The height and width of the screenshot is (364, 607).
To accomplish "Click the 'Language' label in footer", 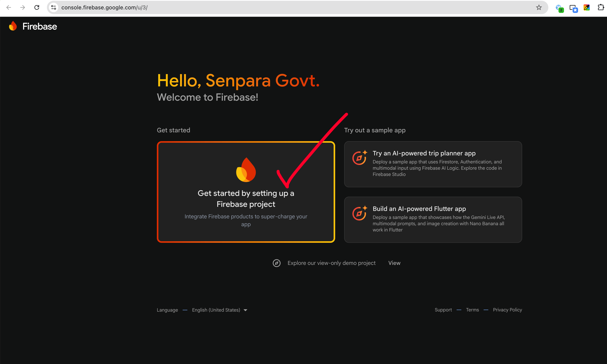I will click(167, 310).
